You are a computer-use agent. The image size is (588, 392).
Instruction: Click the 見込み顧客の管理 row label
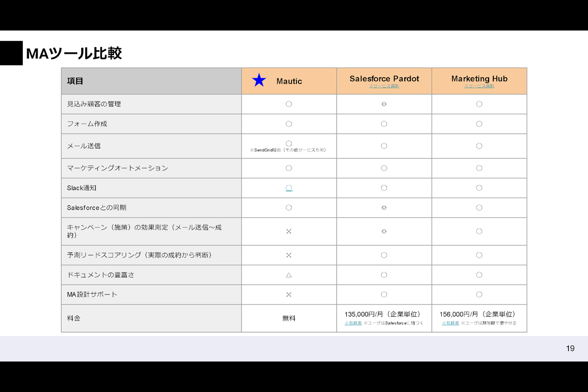click(94, 104)
